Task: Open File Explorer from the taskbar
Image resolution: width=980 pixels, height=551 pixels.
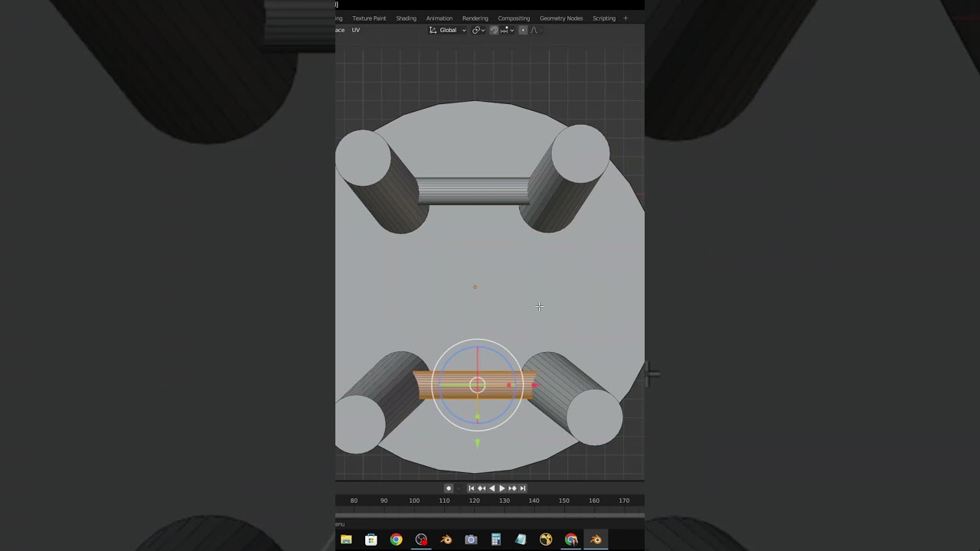Action: (x=346, y=540)
